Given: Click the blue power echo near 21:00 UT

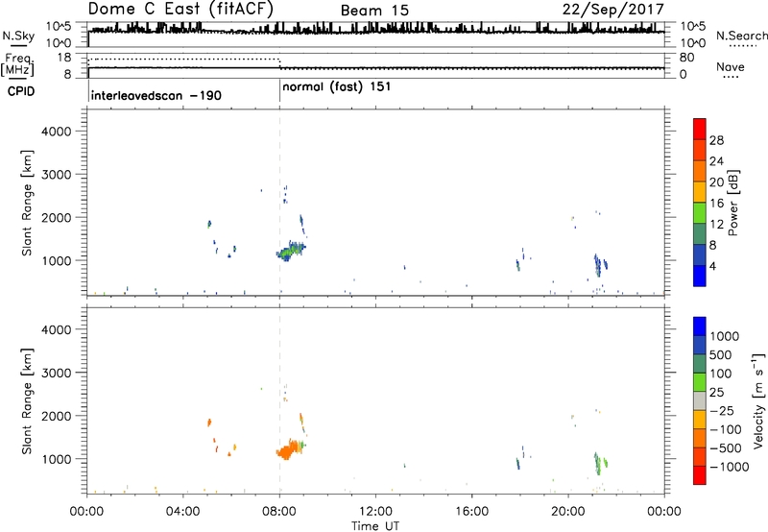Looking at the screenshot, I should pyautogui.click(x=597, y=265).
